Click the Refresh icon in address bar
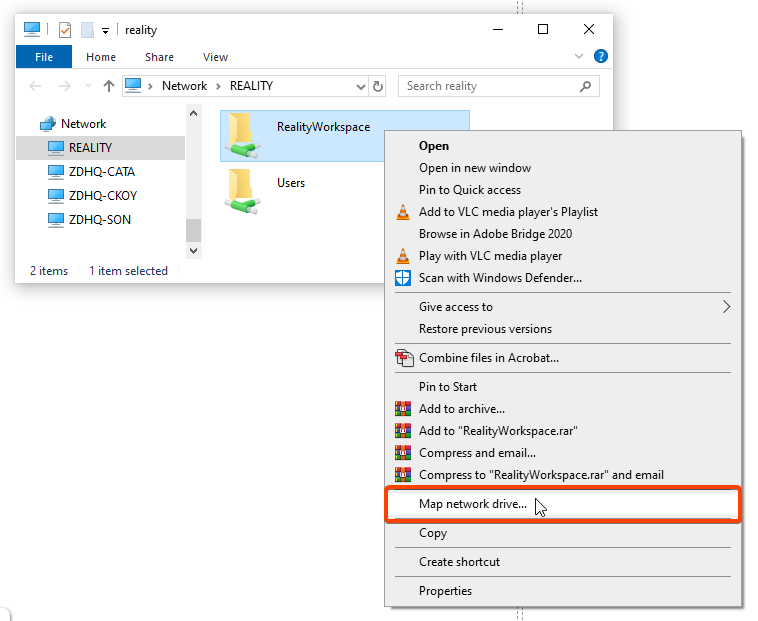 [x=378, y=87]
